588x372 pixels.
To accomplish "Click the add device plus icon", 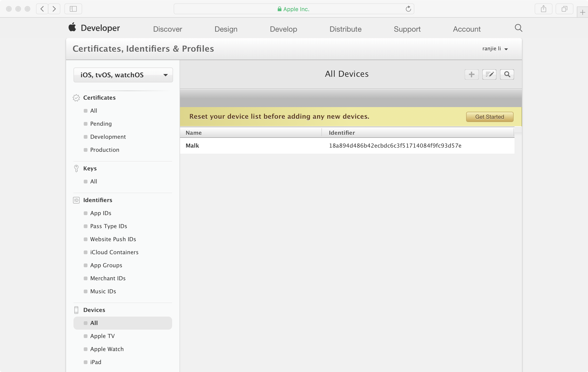I will point(471,74).
